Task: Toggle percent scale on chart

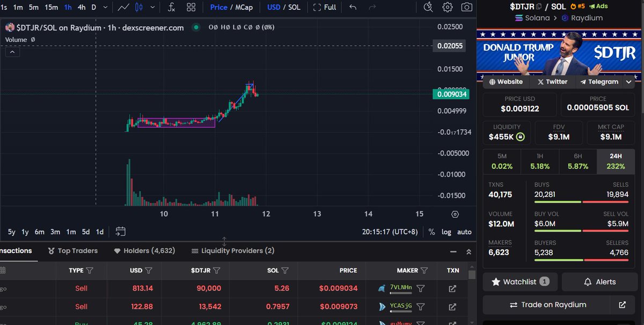Action: click(432, 232)
